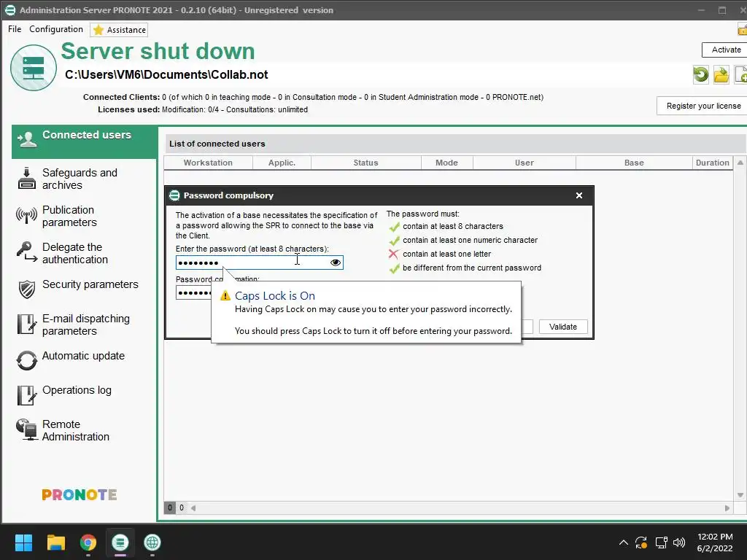
Task: Sort by Mode column header
Action: point(447,163)
